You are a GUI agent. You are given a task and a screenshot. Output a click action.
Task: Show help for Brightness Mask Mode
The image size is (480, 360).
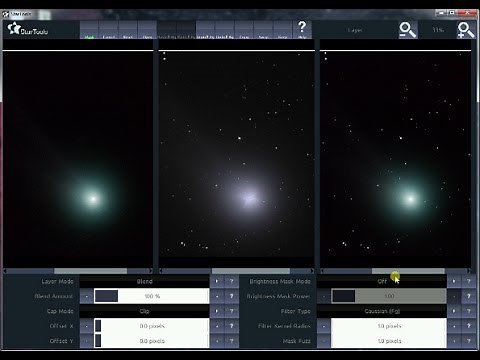[468, 281]
